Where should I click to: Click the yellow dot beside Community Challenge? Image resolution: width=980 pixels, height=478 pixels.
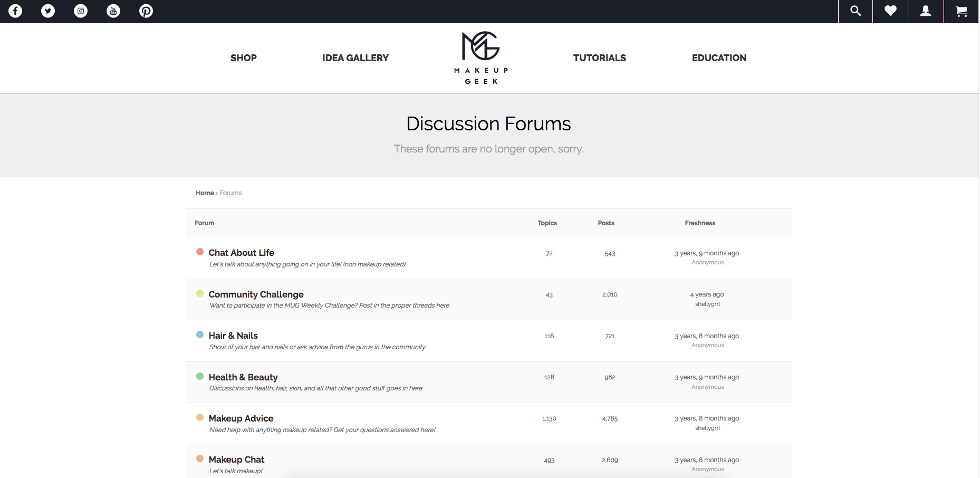[200, 293]
